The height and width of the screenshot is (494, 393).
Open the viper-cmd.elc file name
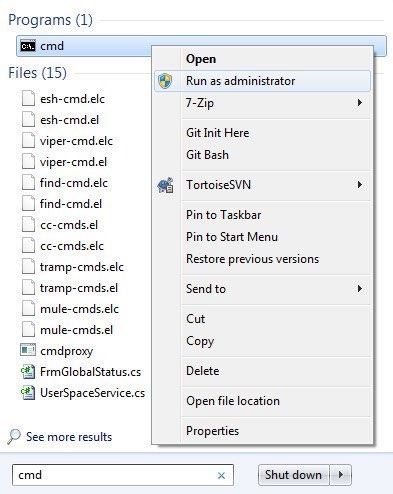click(76, 141)
